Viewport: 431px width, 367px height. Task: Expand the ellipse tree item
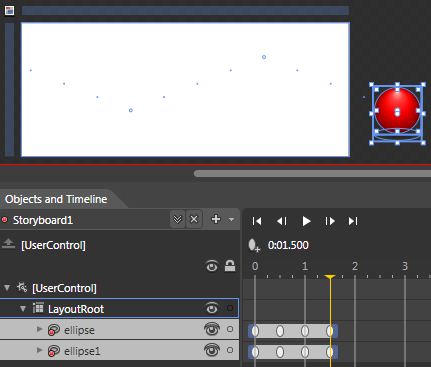point(39,329)
